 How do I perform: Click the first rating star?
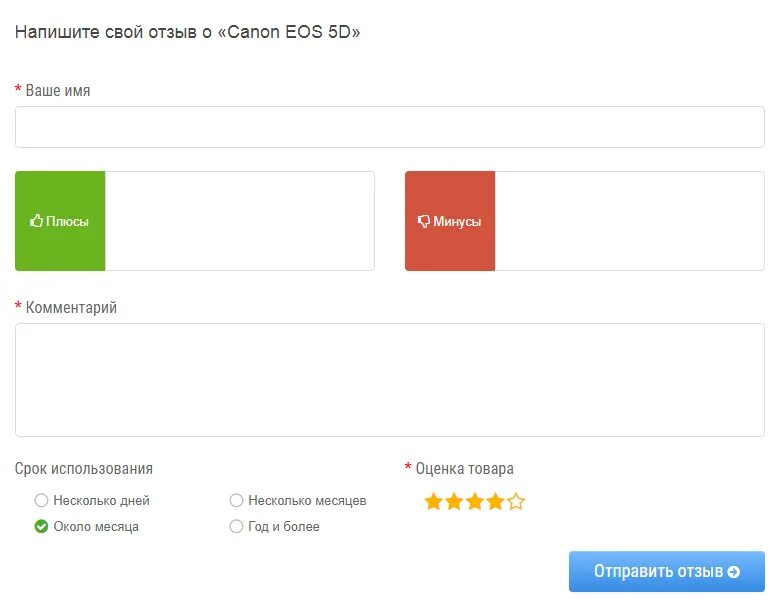tap(434, 502)
